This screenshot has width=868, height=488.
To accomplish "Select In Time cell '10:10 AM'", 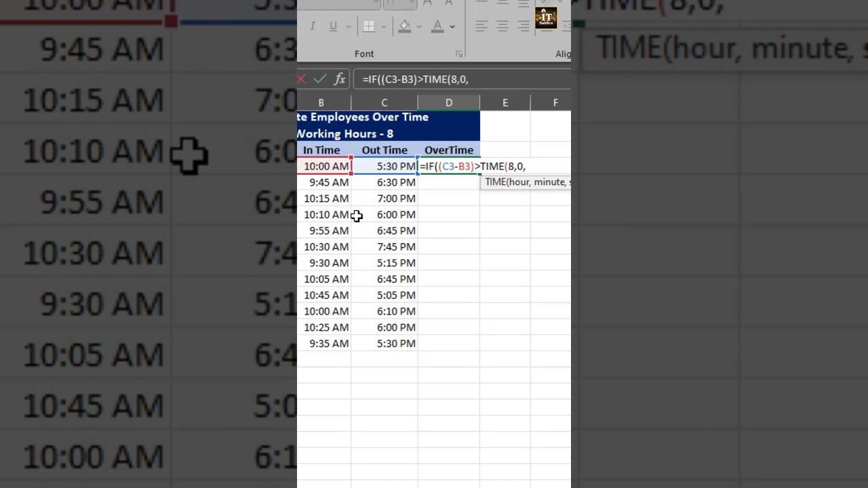I will coord(323,215).
